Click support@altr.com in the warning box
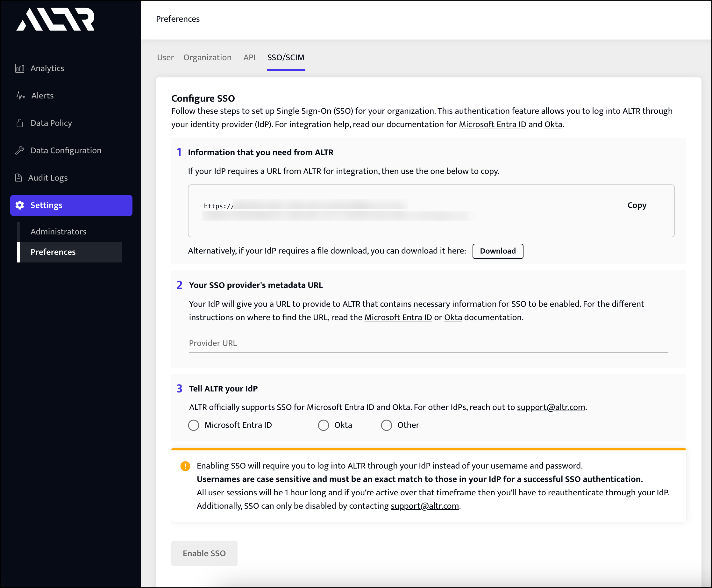This screenshot has height=588, width=712. pyautogui.click(x=424, y=506)
